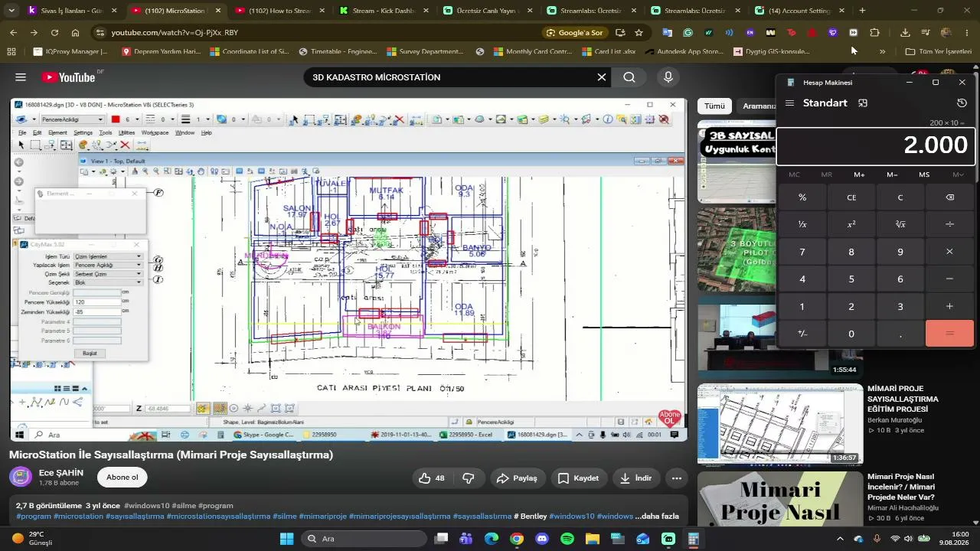Screen dimensions: 980x551
Task: Click the Paylaş share button
Action: pos(517,478)
